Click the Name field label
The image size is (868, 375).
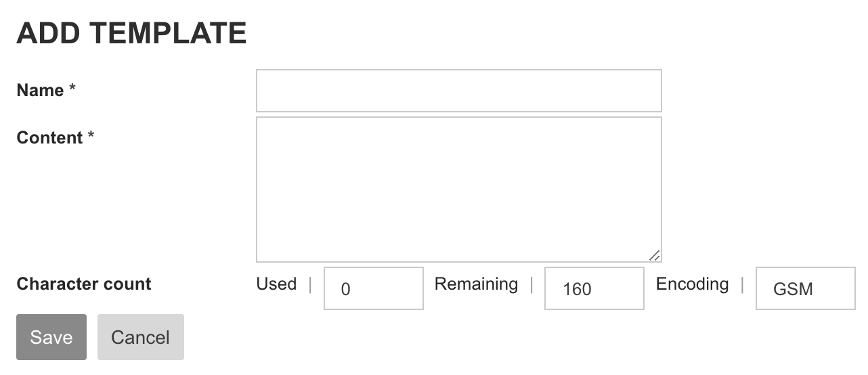click(40, 90)
